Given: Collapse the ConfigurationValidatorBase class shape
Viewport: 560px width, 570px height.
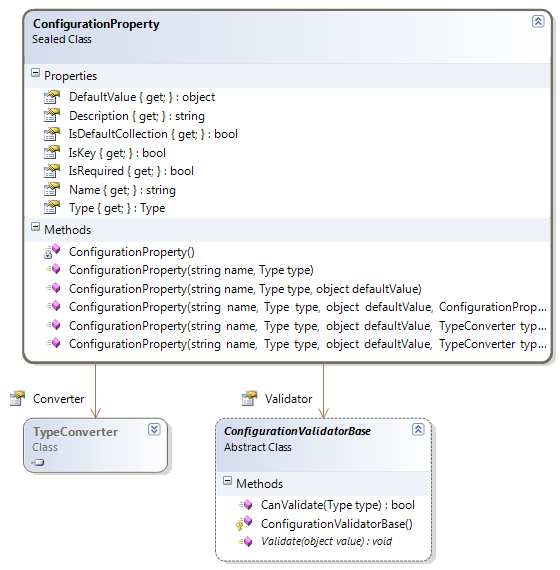Looking at the screenshot, I should [418, 430].
